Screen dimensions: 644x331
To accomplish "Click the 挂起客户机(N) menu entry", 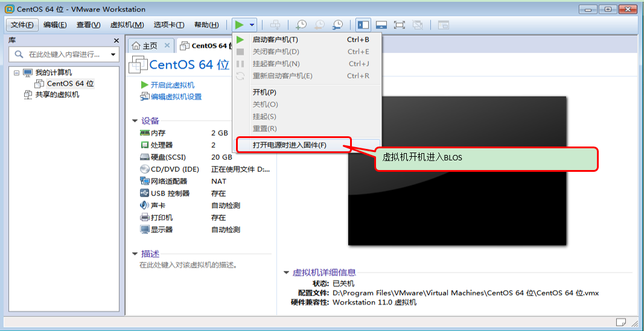I will (307, 63).
